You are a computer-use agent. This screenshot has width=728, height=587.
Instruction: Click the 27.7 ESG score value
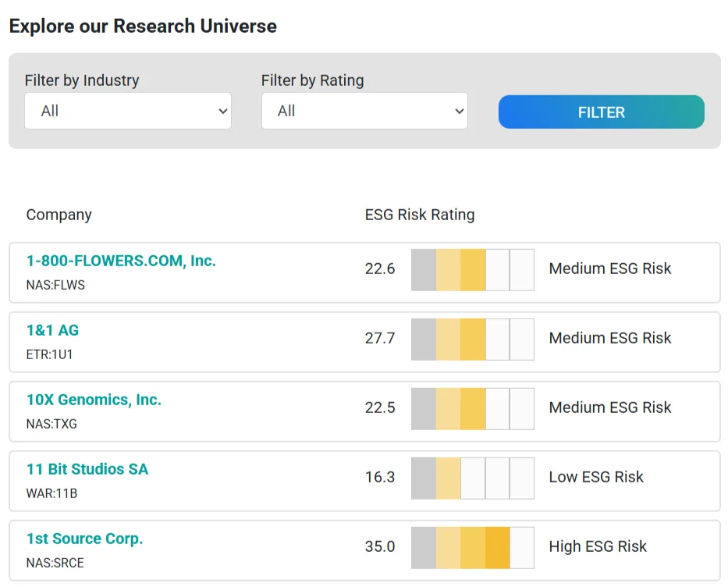[x=380, y=338]
